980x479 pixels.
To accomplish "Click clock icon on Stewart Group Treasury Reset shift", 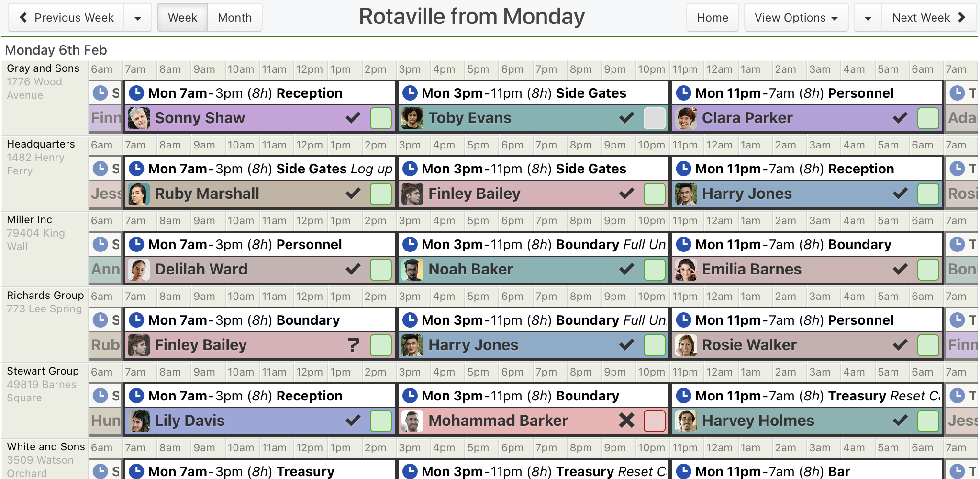I will tap(683, 396).
